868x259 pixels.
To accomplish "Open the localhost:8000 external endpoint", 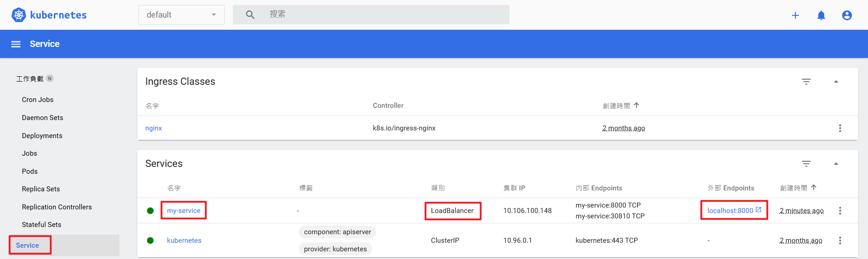I will (730, 211).
